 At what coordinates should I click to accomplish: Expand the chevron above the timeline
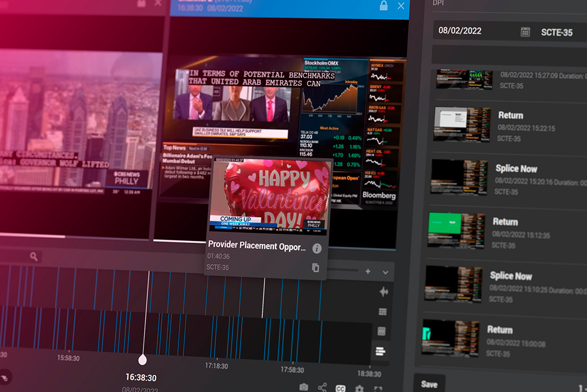[385, 272]
